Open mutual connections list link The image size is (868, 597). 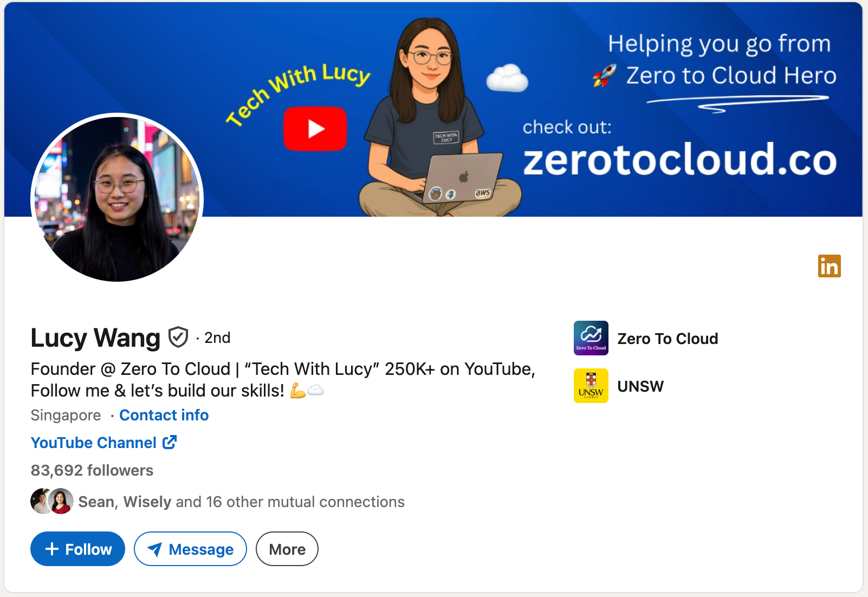pyautogui.click(x=241, y=502)
